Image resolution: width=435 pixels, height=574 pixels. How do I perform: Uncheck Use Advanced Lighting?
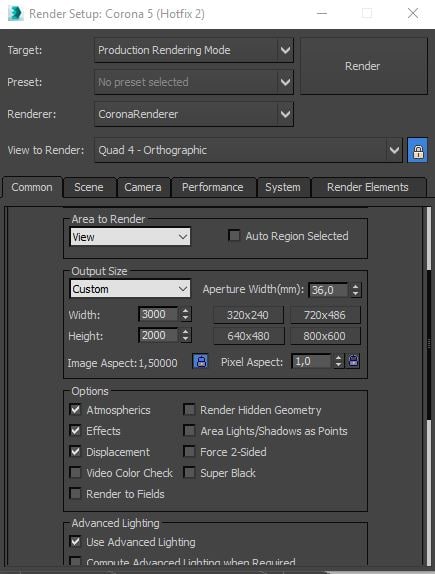tap(75, 541)
